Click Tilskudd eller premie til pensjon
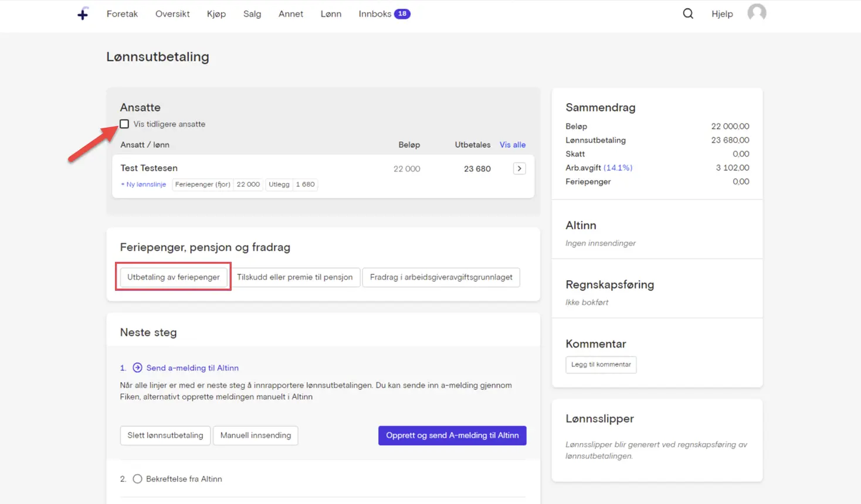The width and height of the screenshot is (861, 504). click(x=295, y=277)
